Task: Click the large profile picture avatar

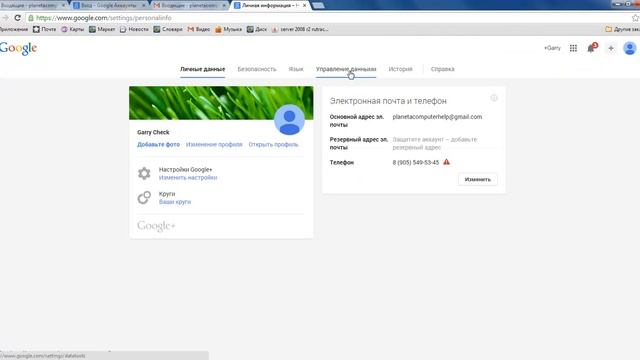Action: click(289, 120)
